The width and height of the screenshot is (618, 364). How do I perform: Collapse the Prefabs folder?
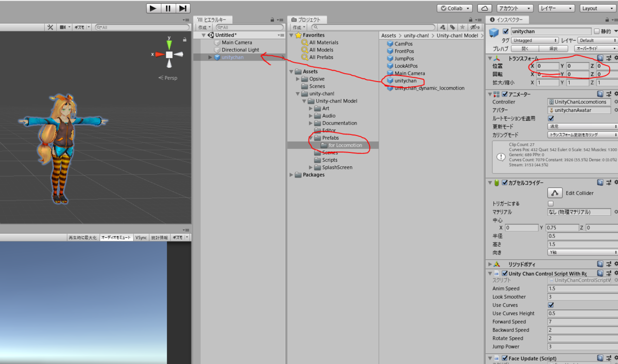[311, 138]
